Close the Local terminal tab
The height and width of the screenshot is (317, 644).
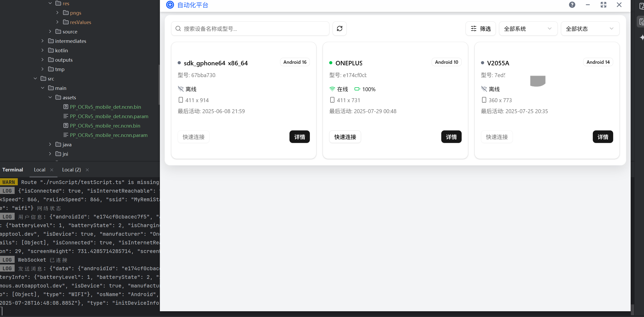[52, 170]
